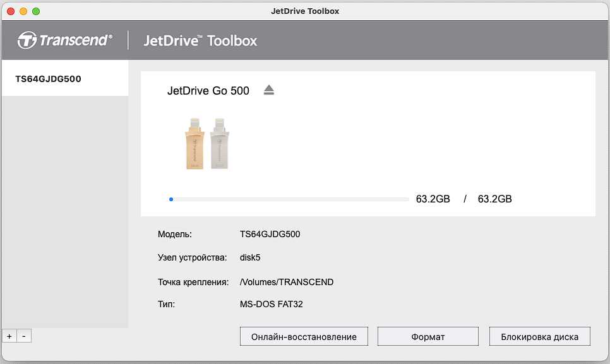Click the Блокировка диска button

coord(539,336)
